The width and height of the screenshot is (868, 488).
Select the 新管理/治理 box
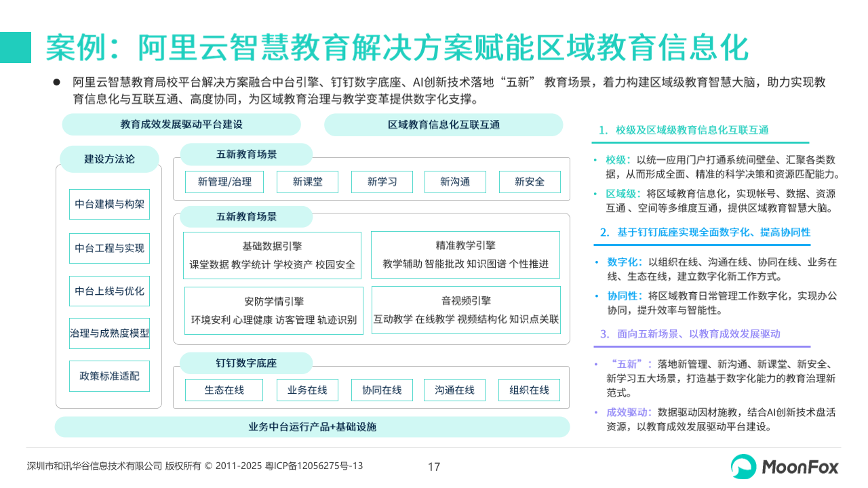tap(224, 182)
